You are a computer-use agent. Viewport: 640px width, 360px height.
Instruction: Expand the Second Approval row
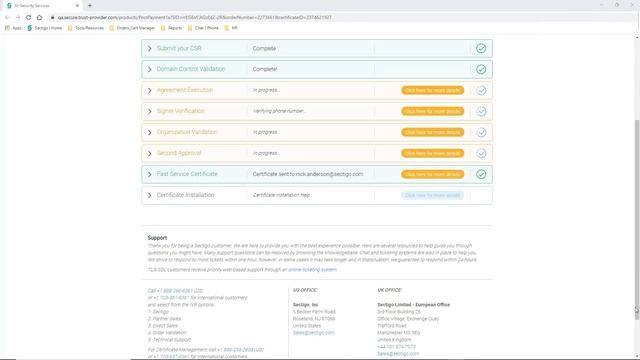coord(149,153)
